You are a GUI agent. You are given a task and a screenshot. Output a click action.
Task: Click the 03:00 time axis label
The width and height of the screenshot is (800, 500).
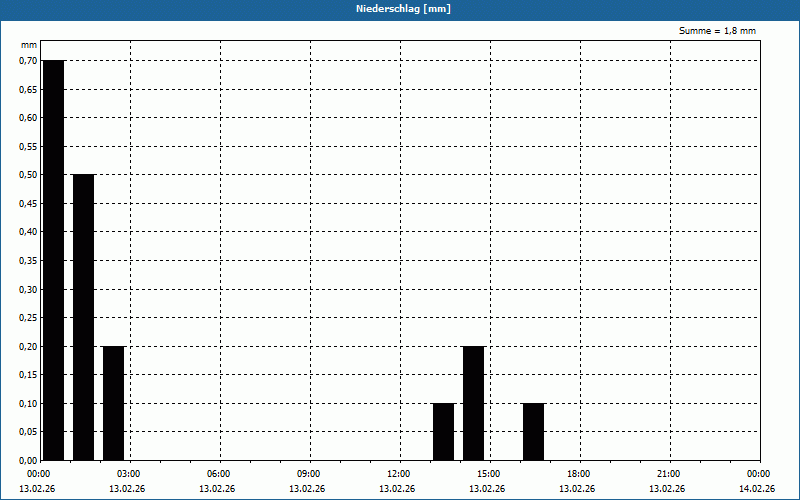128,474
